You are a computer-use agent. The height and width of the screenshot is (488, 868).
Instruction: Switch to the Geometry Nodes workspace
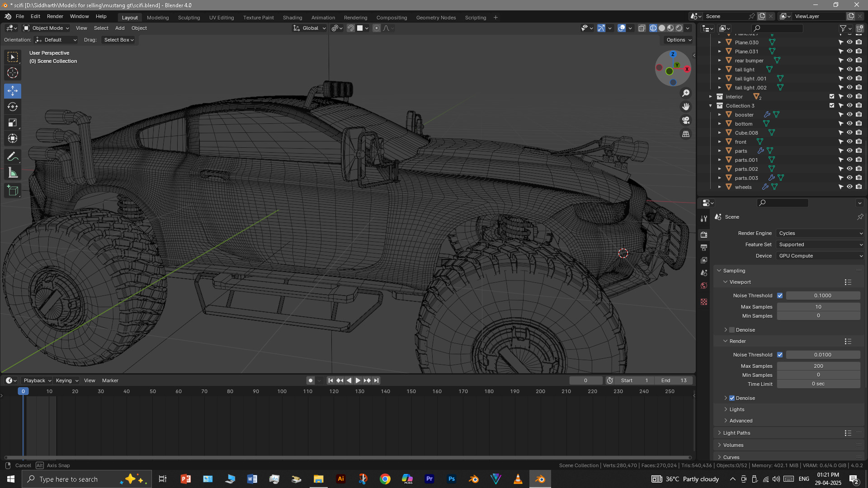coord(436,18)
